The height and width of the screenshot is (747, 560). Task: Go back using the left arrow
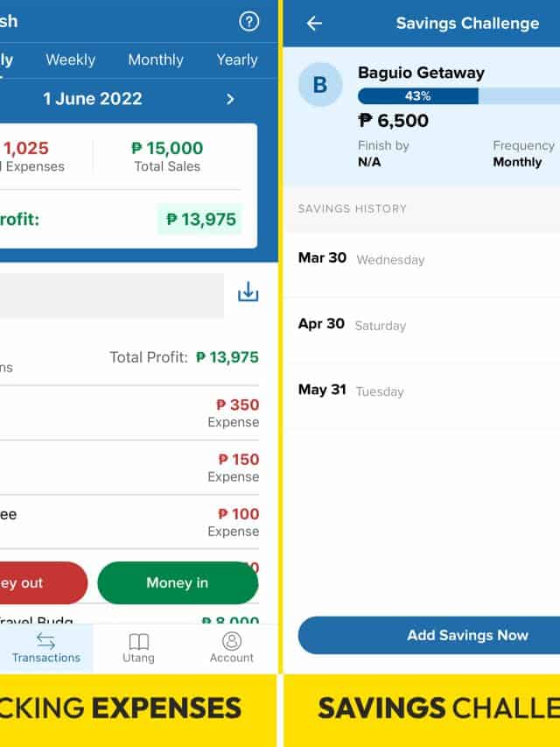314,24
